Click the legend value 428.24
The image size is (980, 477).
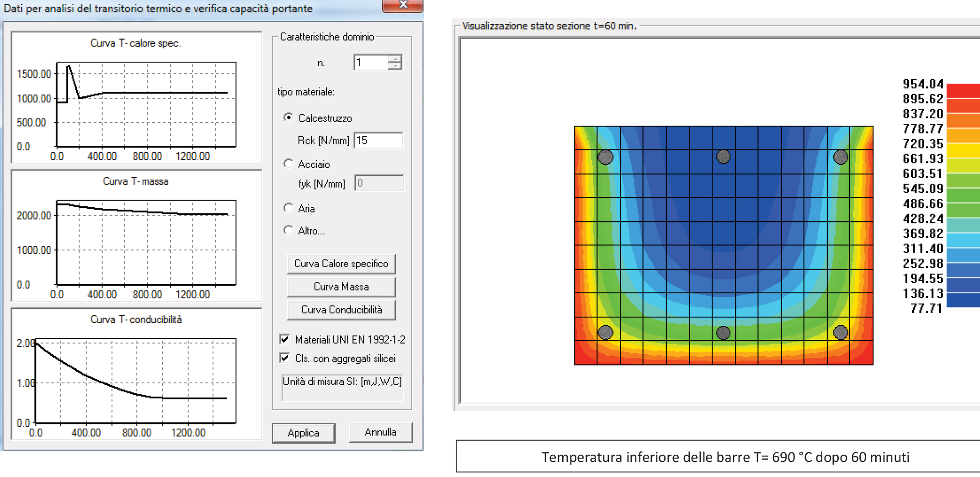923,218
